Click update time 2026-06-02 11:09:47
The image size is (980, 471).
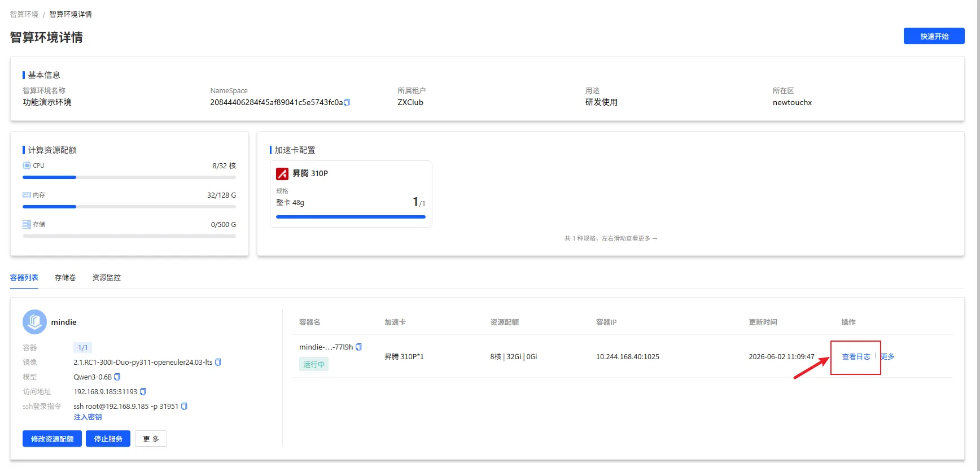[x=781, y=356]
